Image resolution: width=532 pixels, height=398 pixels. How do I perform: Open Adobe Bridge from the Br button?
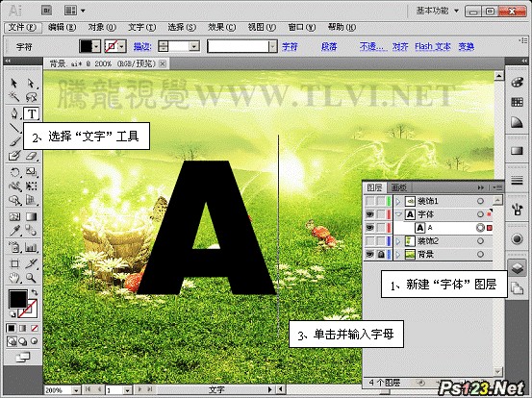point(47,11)
